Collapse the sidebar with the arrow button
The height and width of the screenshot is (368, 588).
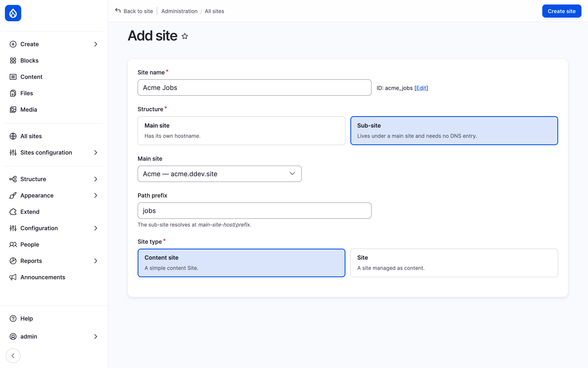13,356
